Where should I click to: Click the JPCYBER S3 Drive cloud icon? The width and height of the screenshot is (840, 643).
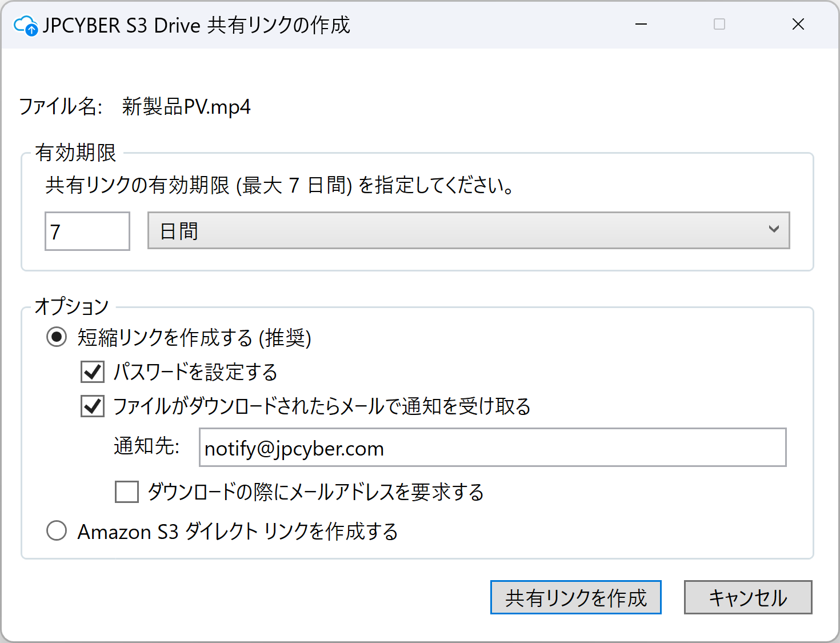pyautogui.click(x=26, y=26)
